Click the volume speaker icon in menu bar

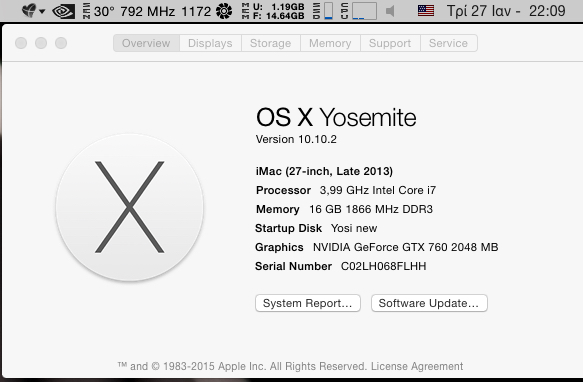tap(390, 11)
